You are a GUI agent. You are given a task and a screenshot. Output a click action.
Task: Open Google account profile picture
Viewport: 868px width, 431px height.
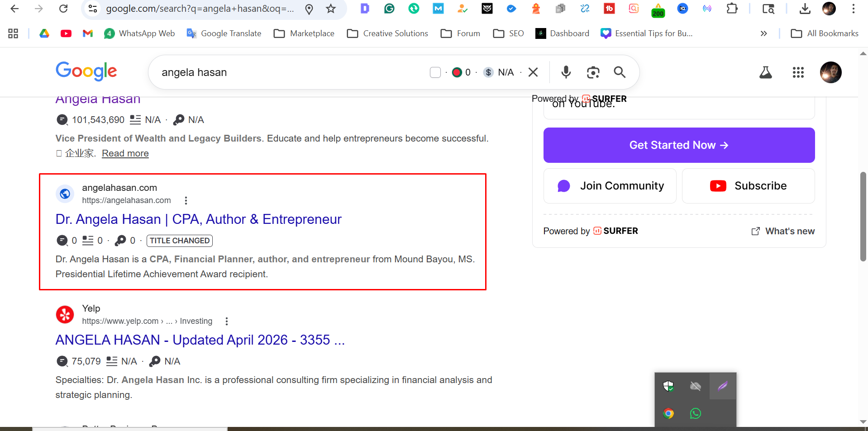point(830,72)
